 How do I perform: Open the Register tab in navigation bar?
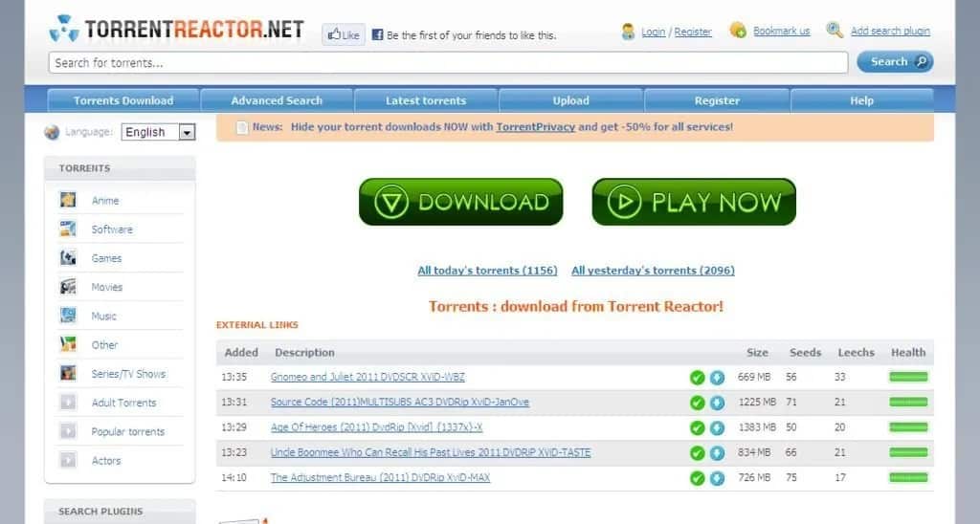717,100
